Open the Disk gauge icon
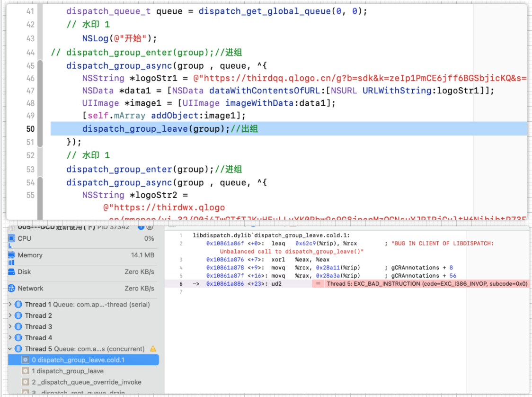The height and width of the screenshot is (397, 532). 11,271
